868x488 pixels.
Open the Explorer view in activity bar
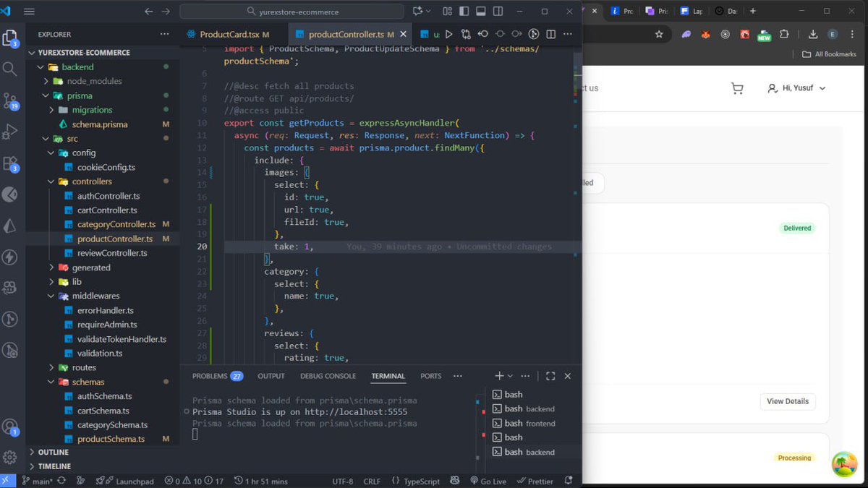pyautogui.click(x=10, y=38)
